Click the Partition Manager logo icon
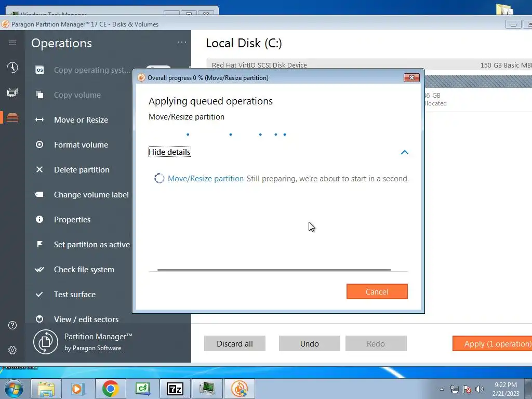Image resolution: width=532 pixels, height=399 pixels. click(46, 342)
